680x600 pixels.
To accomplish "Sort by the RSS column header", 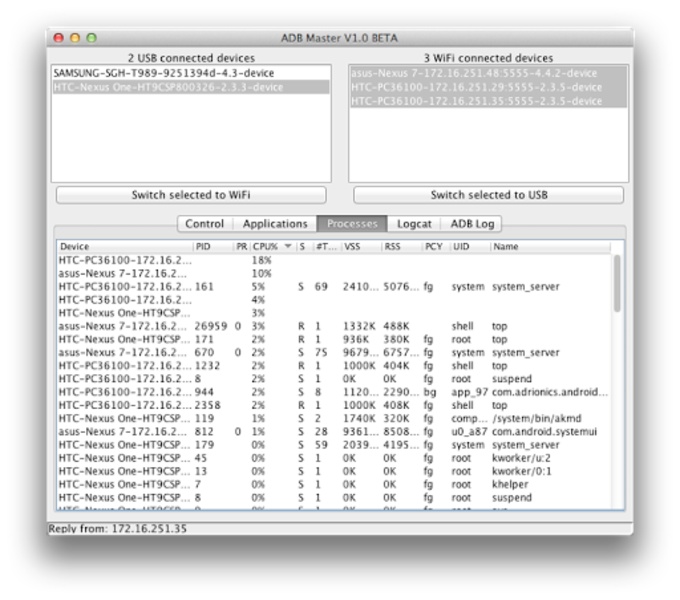I will [402, 247].
